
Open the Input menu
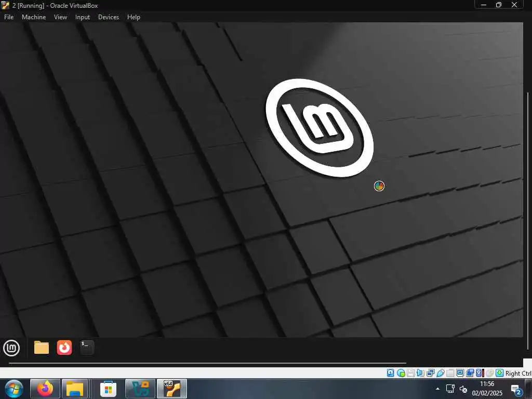[83, 17]
